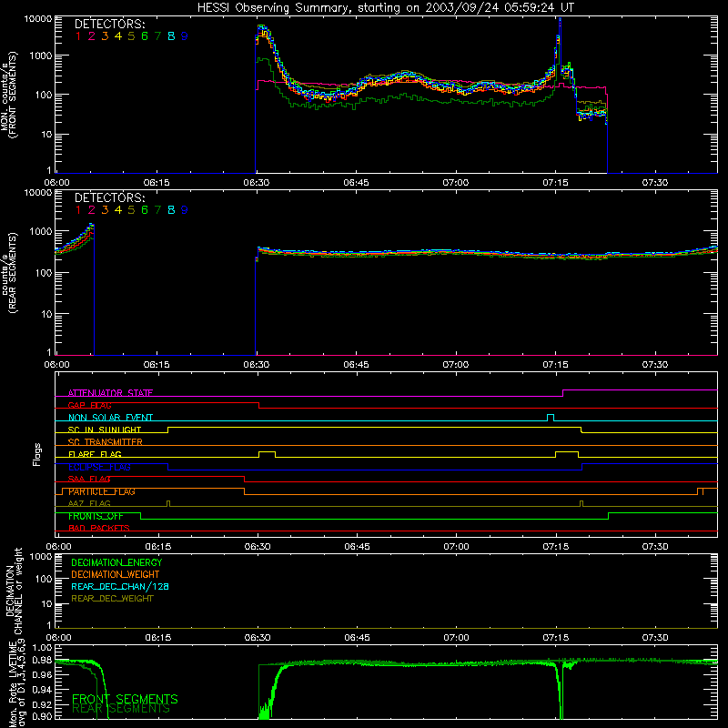
Task: Pick detector 6 in the rear segments legend
Action: [145, 210]
